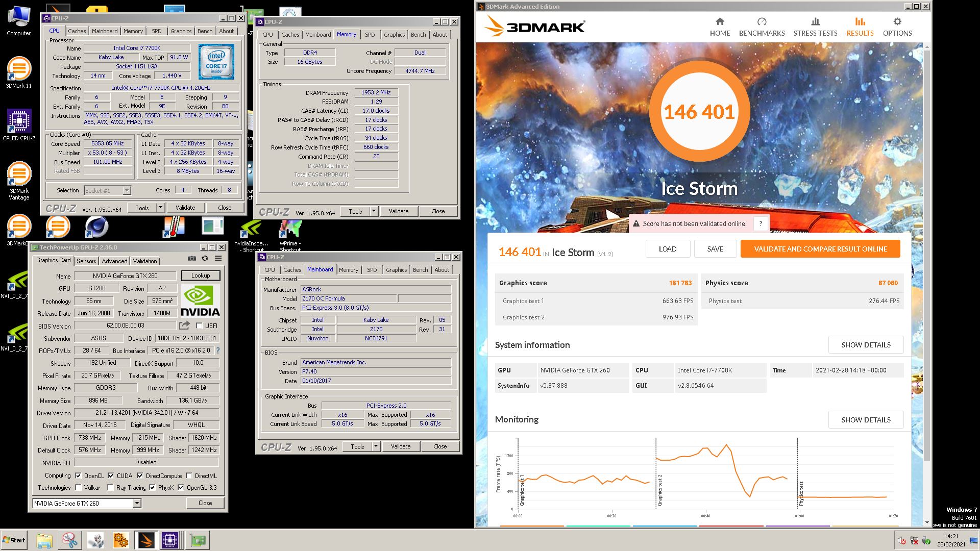The image size is (980, 551).
Task: Click the Core Speed value 5353.05 MHz
Action: 108,144
